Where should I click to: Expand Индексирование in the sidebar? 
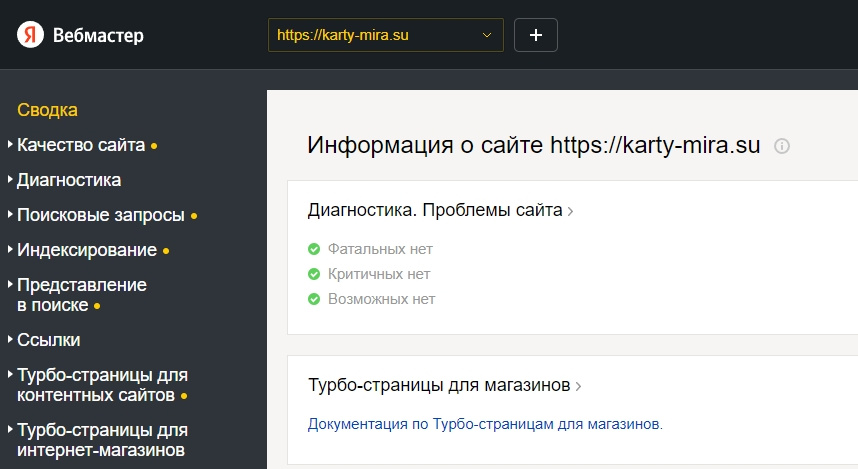pos(87,250)
